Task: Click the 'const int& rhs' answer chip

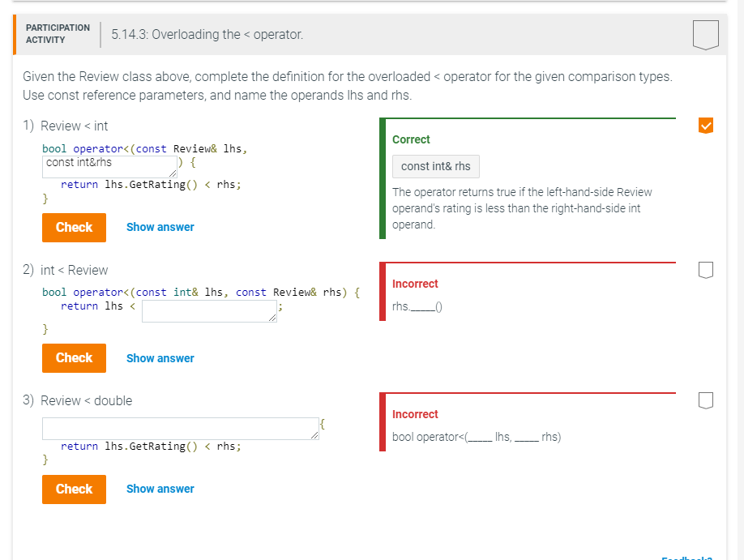Action: tap(435, 166)
